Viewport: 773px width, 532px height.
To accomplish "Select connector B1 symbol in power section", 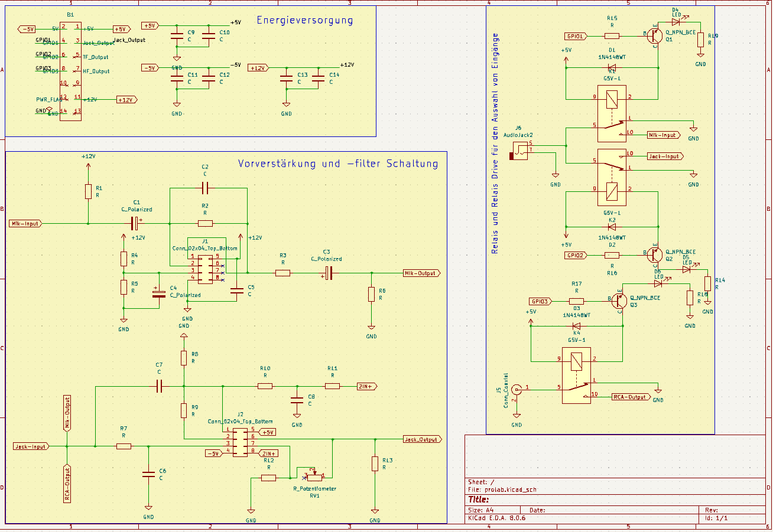I will (71, 71).
